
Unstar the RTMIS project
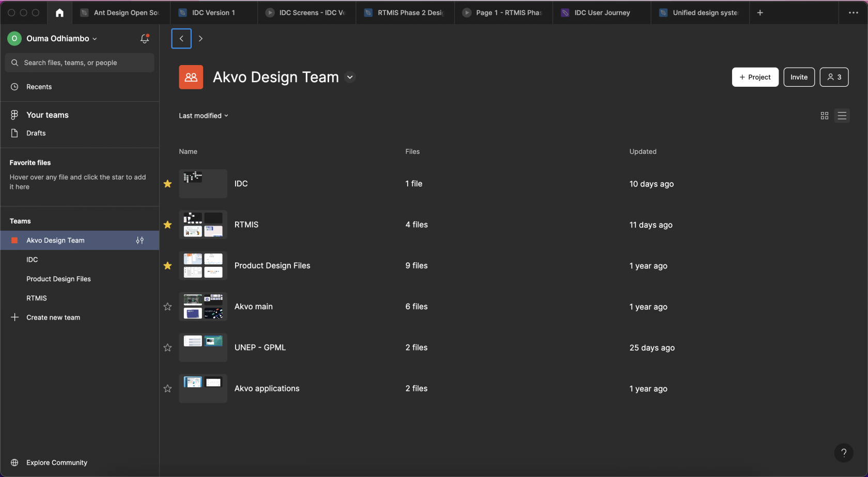coord(167,225)
